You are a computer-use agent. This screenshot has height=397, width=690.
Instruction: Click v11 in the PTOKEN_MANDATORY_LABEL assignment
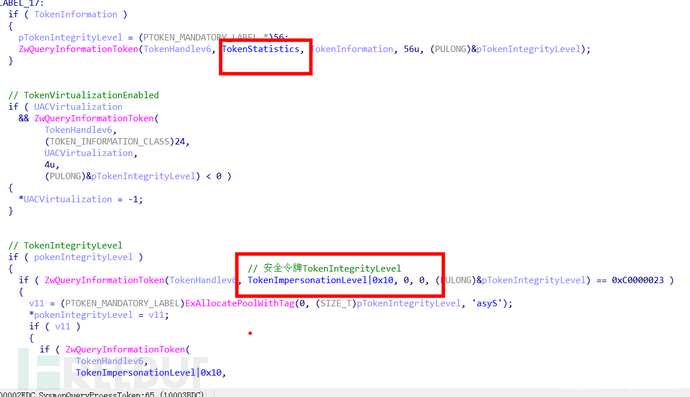(37, 303)
